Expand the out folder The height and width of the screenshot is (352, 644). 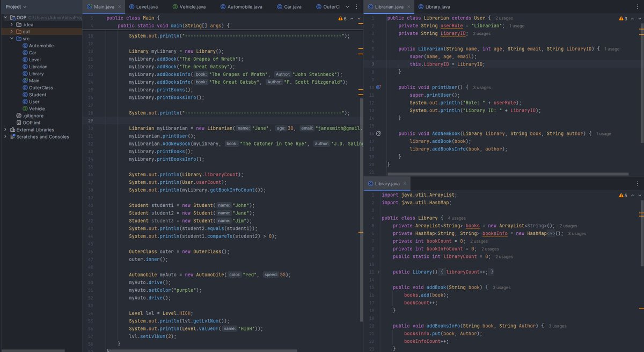coord(12,32)
